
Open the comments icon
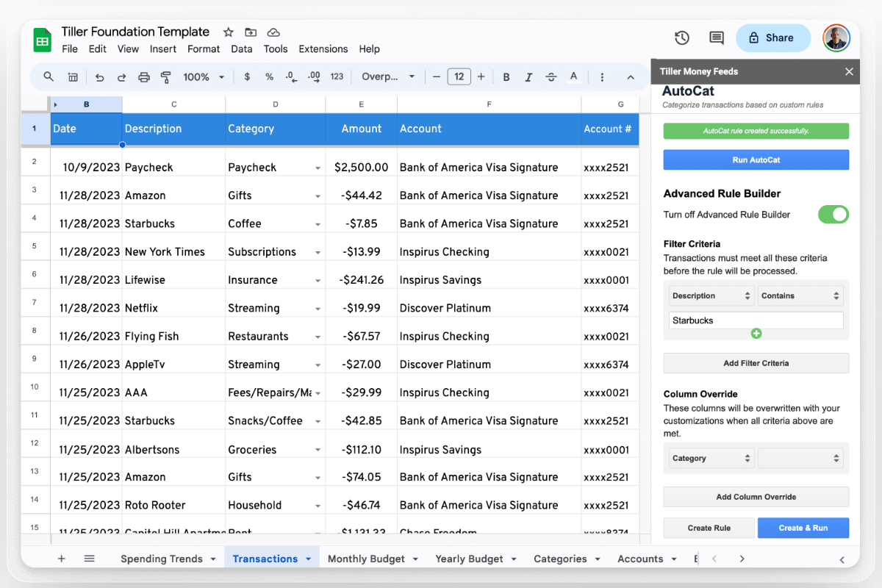pyautogui.click(x=716, y=38)
